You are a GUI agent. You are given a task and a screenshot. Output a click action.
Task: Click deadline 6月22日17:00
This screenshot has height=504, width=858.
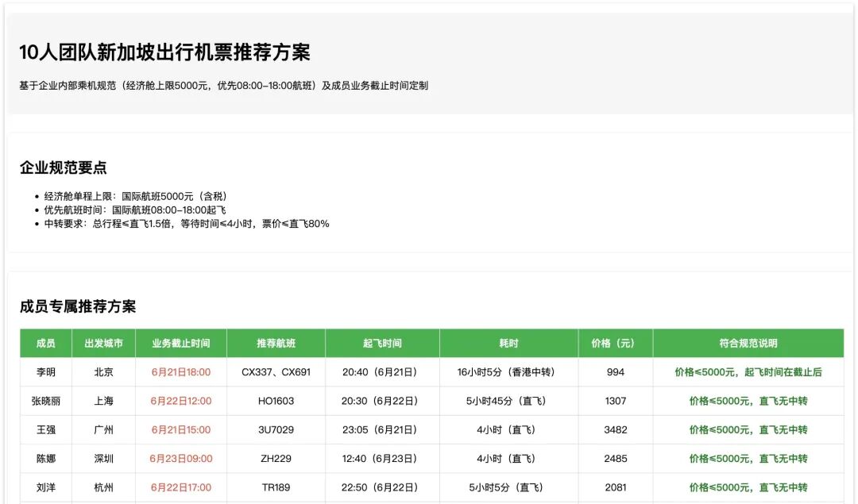point(181,487)
